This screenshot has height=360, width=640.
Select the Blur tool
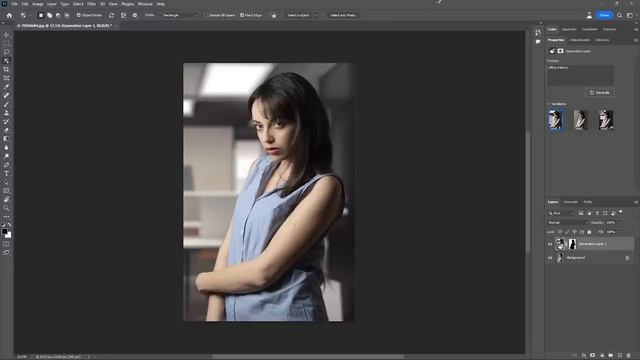pyautogui.click(x=6, y=147)
